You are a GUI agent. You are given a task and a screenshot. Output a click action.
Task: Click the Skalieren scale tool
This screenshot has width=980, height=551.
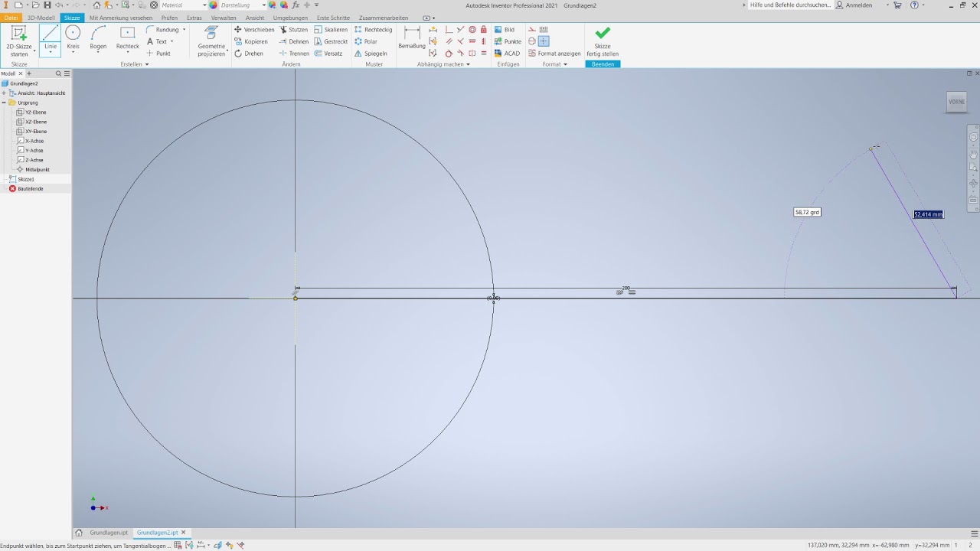click(331, 30)
